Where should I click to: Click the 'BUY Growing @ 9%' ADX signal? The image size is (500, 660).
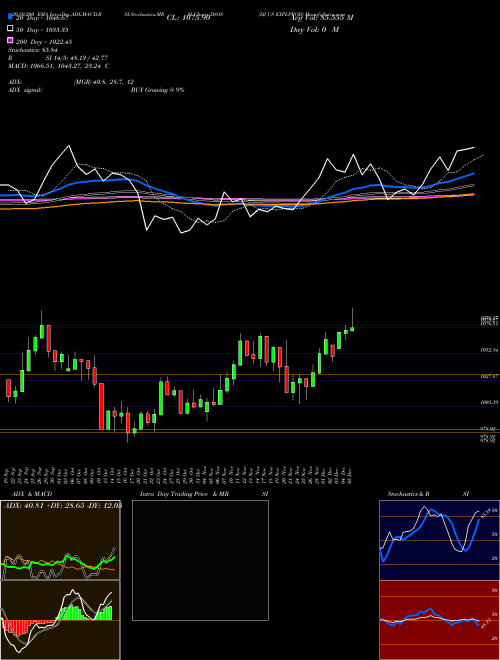pos(157,90)
